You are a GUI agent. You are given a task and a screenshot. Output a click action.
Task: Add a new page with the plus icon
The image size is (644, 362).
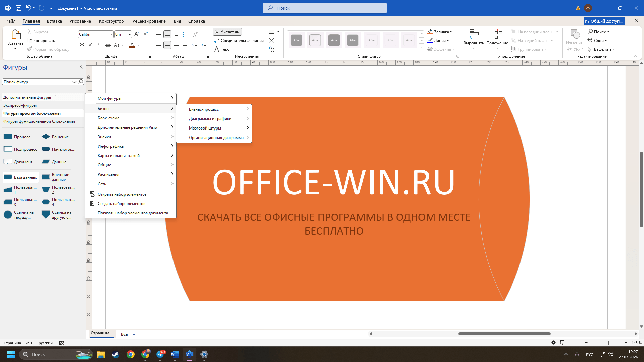coord(145,334)
